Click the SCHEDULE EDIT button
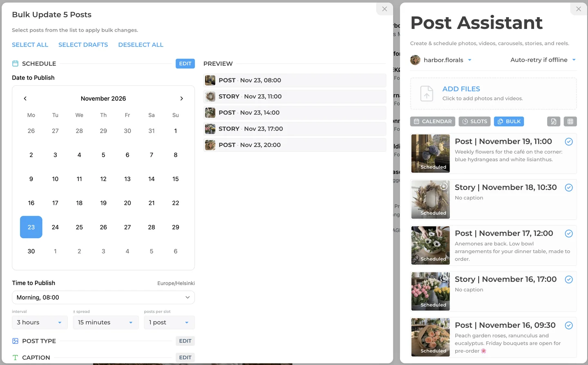The image size is (588, 365). click(185, 64)
